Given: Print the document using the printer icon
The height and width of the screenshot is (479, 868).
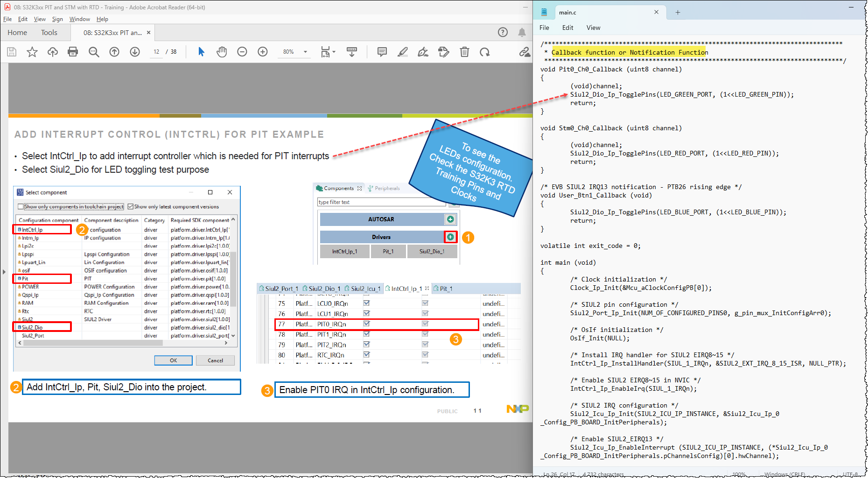Looking at the screenshot, I should 73,52.
